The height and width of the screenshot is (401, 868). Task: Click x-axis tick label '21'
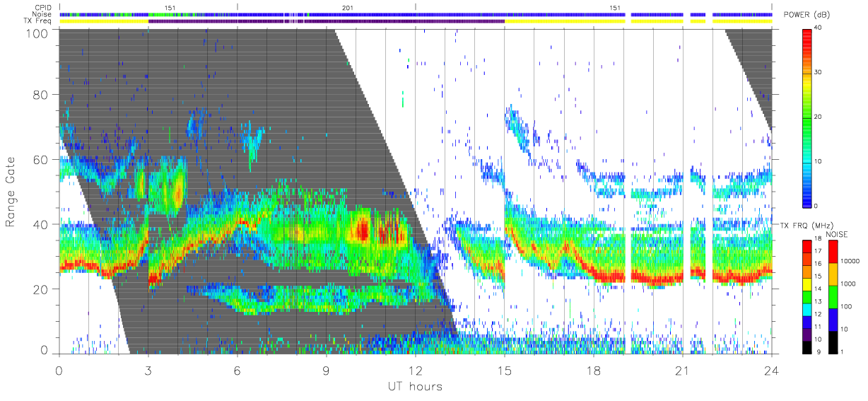point(683,370)
